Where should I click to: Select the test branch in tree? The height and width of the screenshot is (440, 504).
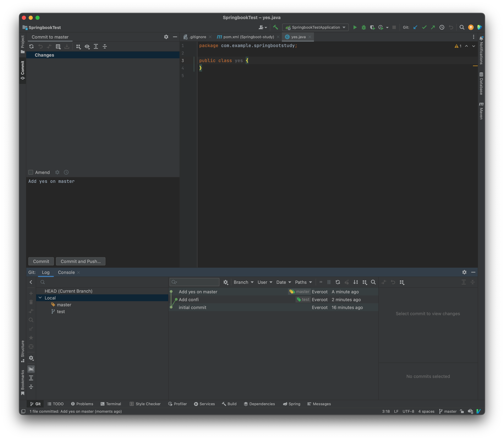(61, 311)
